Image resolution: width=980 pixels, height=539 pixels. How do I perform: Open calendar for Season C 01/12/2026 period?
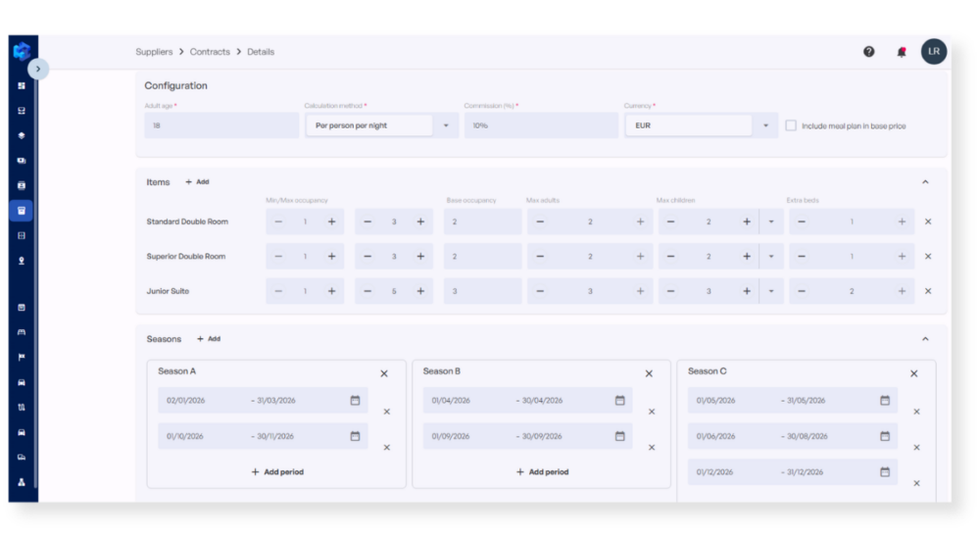pos(885,472)
